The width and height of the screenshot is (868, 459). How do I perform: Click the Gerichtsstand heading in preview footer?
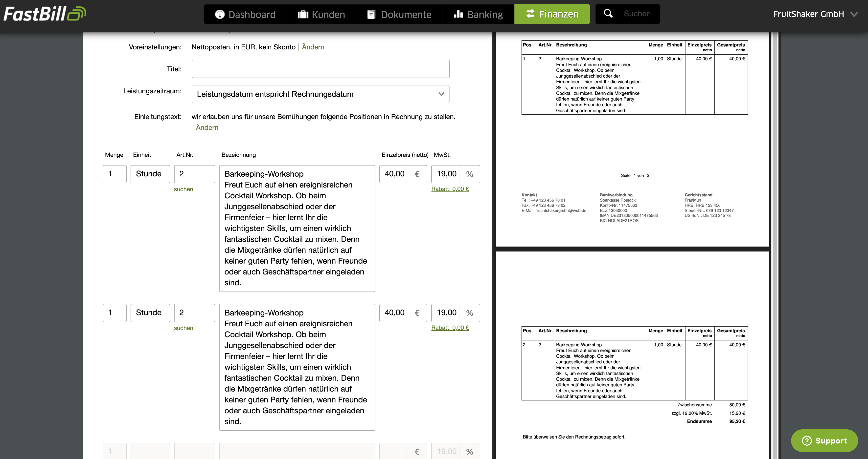(x=699, y=195)
